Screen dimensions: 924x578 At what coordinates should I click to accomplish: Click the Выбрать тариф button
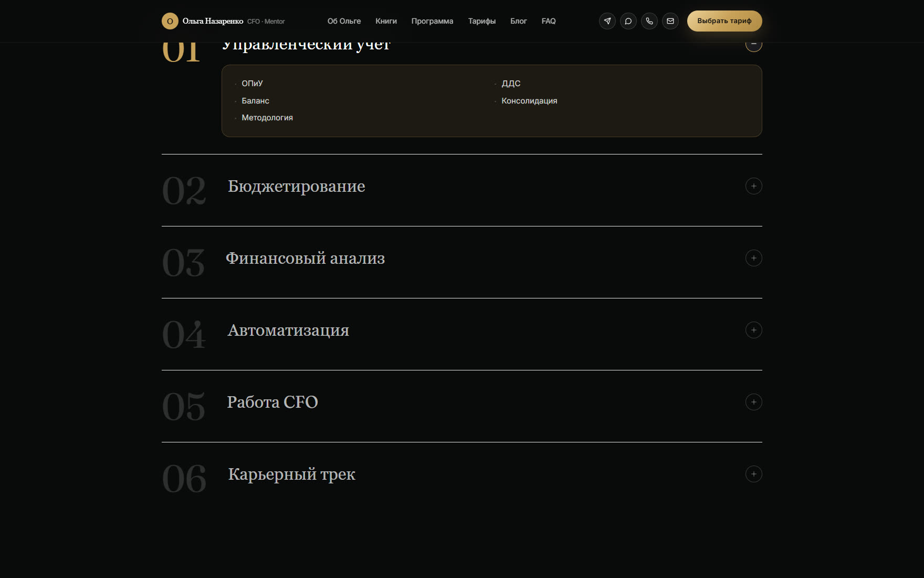click(x=724, y=21)
